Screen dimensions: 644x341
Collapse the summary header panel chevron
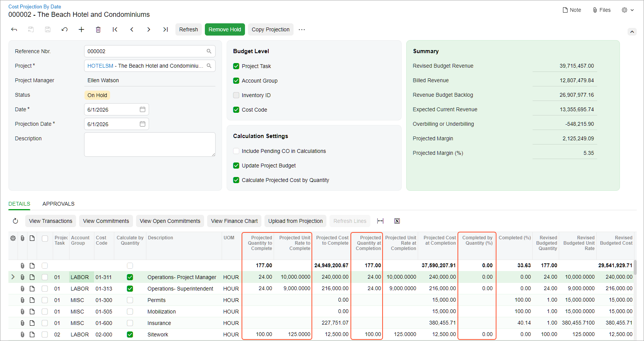[632, 32]
